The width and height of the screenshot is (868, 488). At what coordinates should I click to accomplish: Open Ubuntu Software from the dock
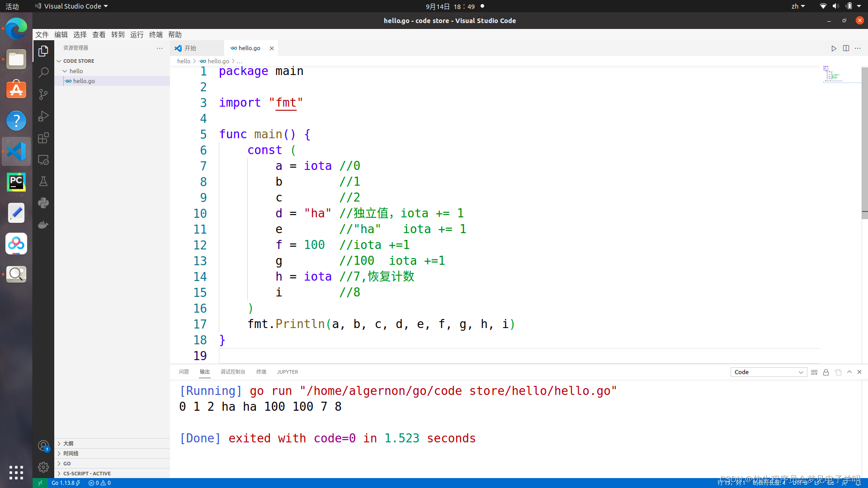16,90
